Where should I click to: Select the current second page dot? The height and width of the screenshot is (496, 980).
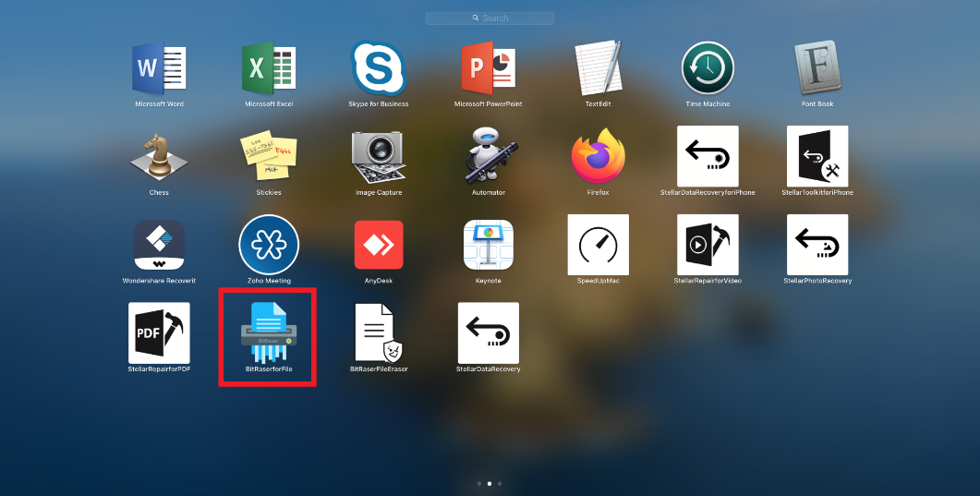[490, 483]
